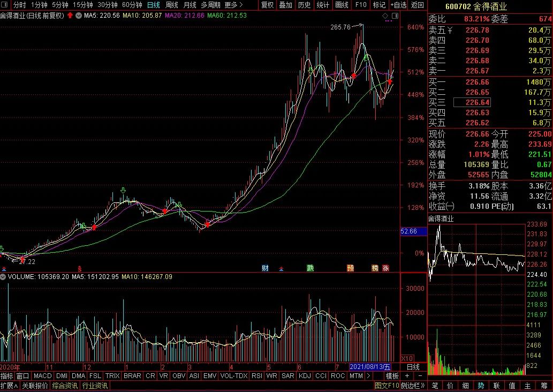Click the plus zoom-in chart button
Viewport: 553px width, 392px height.
point(407,376)
